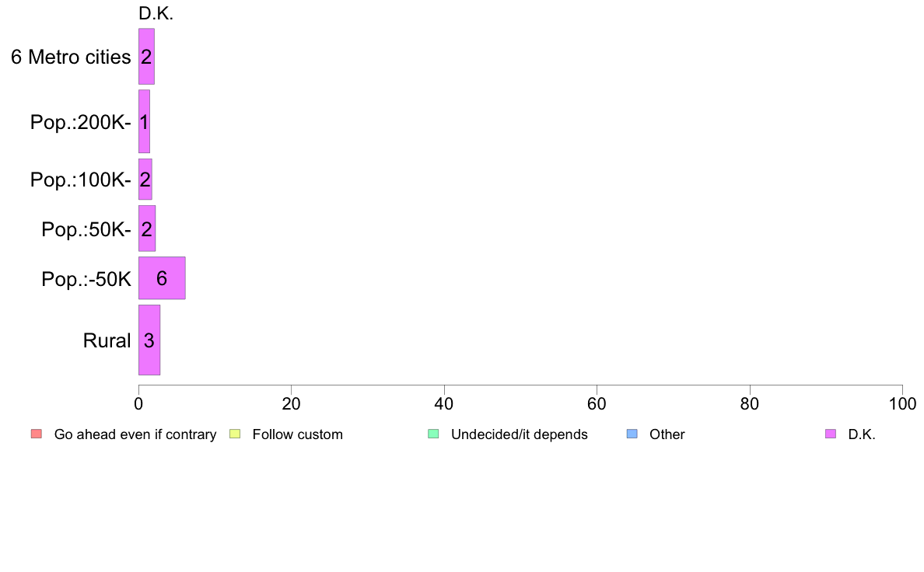The image size is (924, 572).
Task: Click the green Undecided/it depends legend swatch
Action: click(x=433, y=434)
